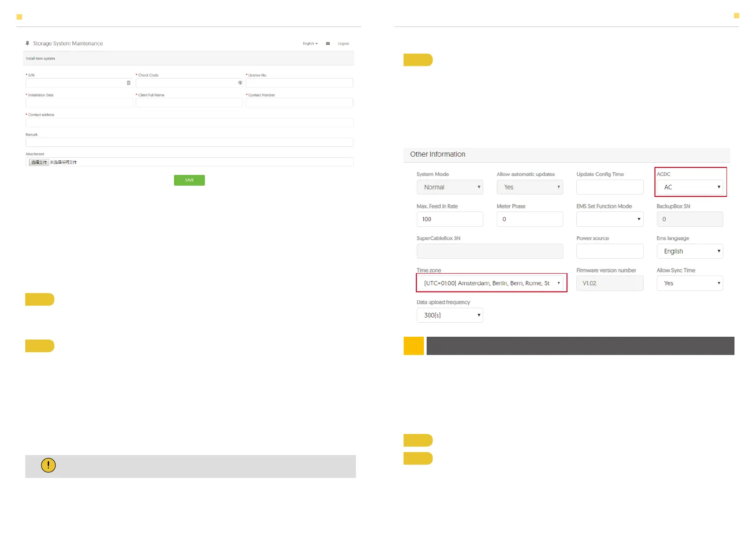This screenshot has height=557, width=756.
Task: Open the English language dropdown in header
Action: pyautogui.click(x=310, y=43)
